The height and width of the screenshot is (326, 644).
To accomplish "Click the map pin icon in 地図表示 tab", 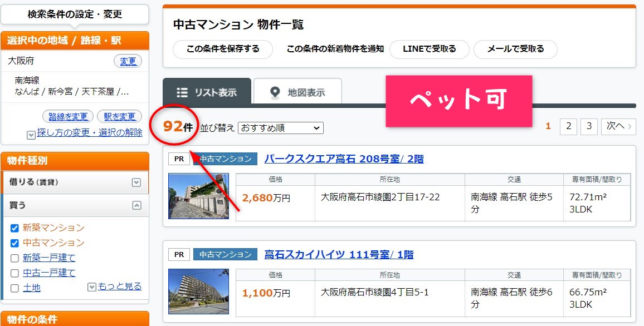I will (x=275, y=92).
